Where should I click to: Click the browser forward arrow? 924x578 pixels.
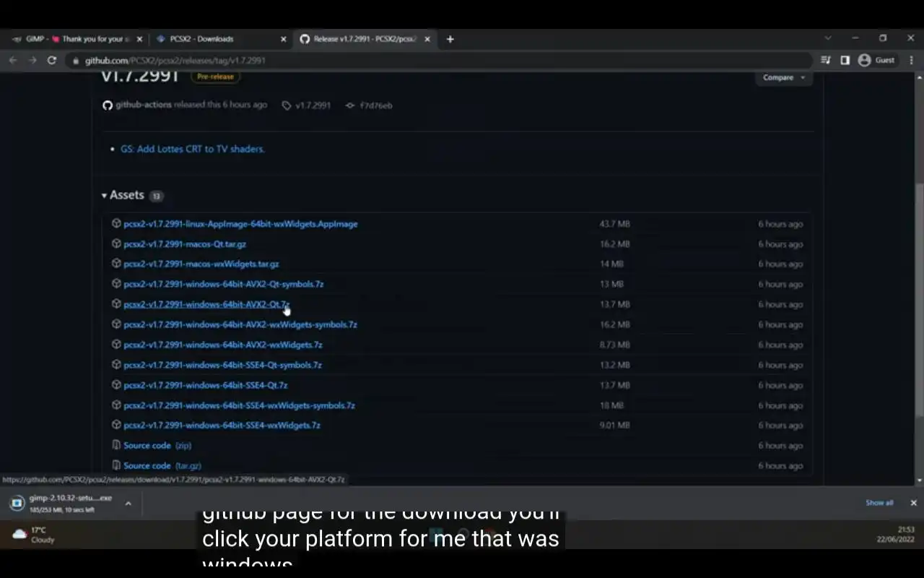pos(32,60)
